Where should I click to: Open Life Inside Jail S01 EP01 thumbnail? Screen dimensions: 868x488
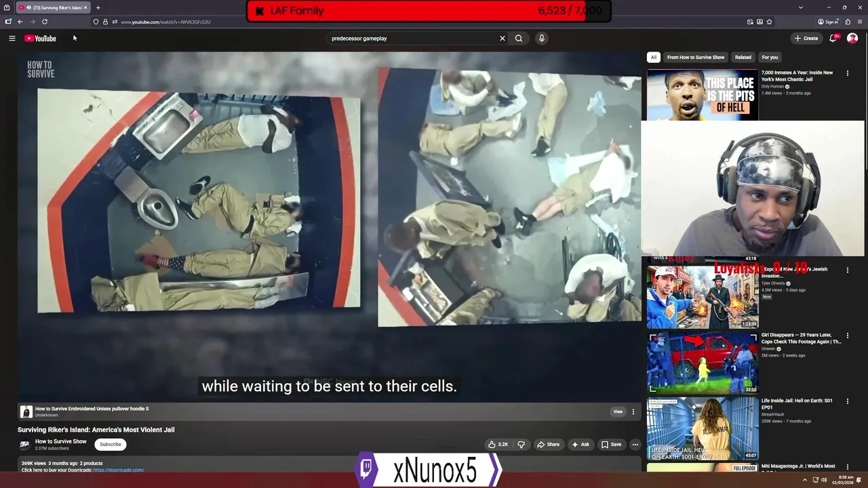[x=703, y=428]
